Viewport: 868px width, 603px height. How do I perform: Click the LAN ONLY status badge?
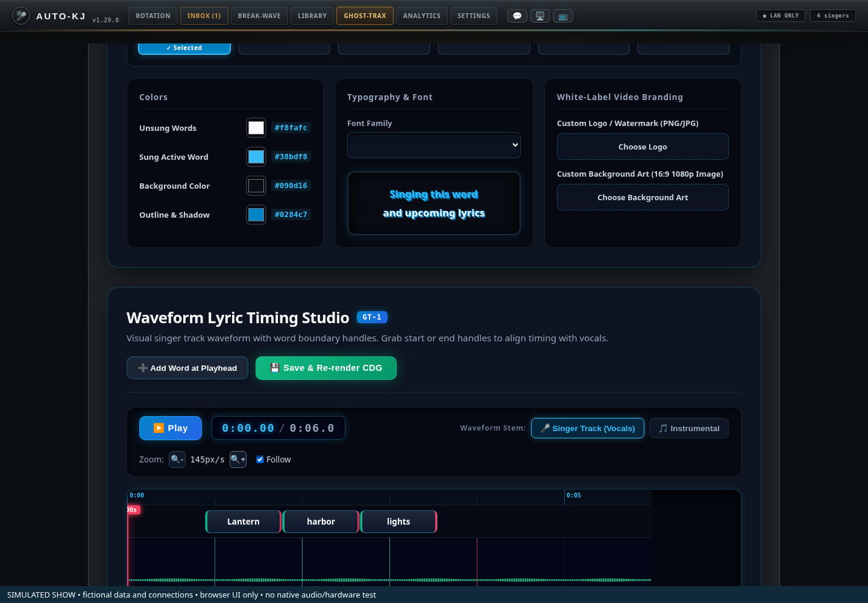tap(781, 16)
